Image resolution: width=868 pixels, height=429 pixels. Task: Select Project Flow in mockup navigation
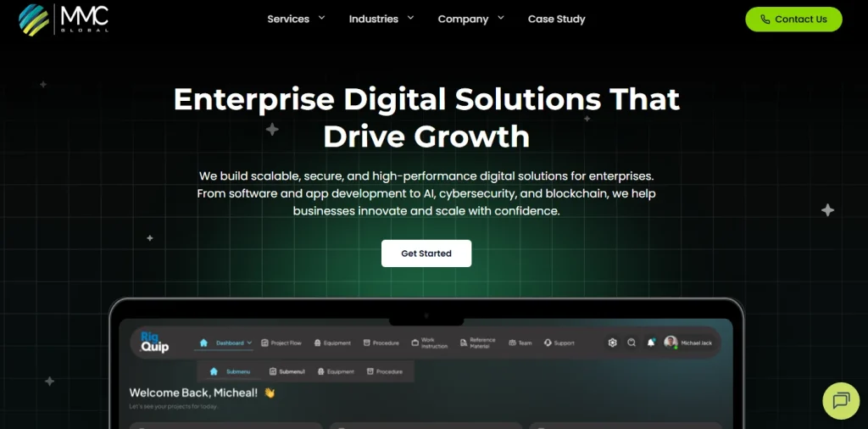281,343
